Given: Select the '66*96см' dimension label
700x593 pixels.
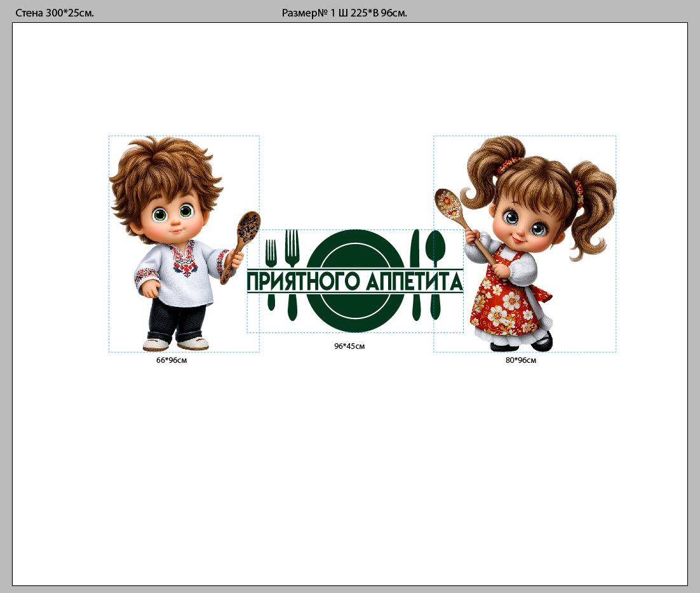Looking at the screenshot, I should pyautogui.click(x=172, y=360).
